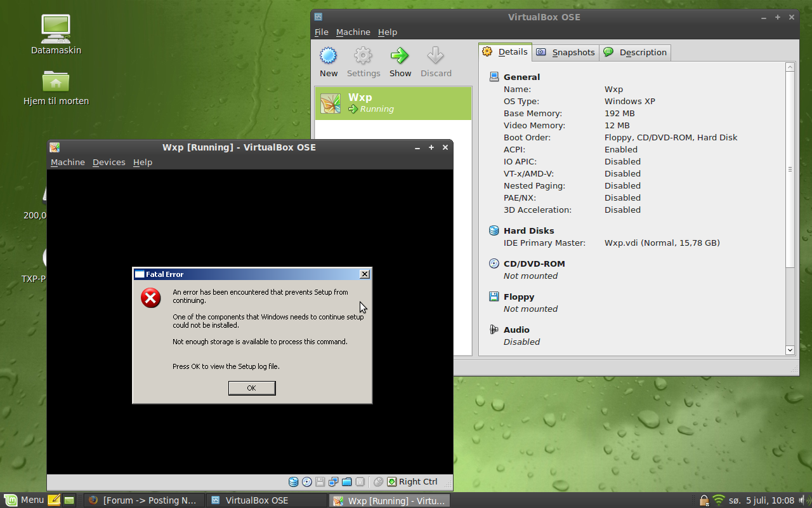Open Help menu in Wxp Running window
The width and height of the screenshot is (812, 508).
pos(143,162)
